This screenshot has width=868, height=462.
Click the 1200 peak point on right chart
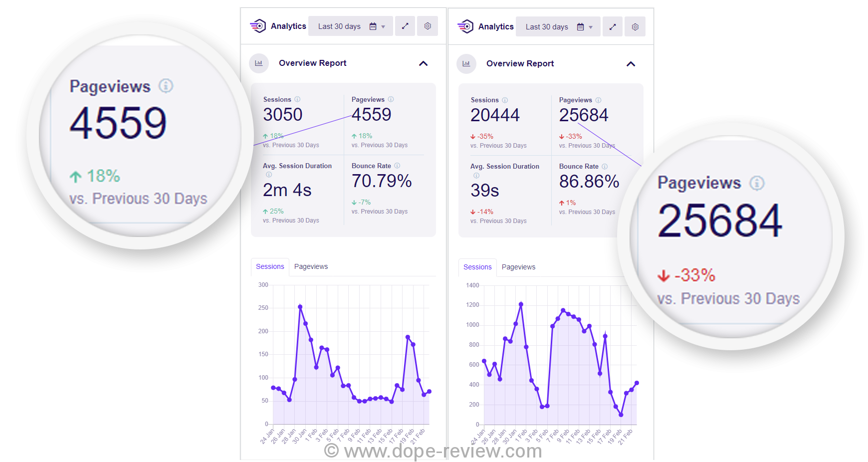click(520, 303)
